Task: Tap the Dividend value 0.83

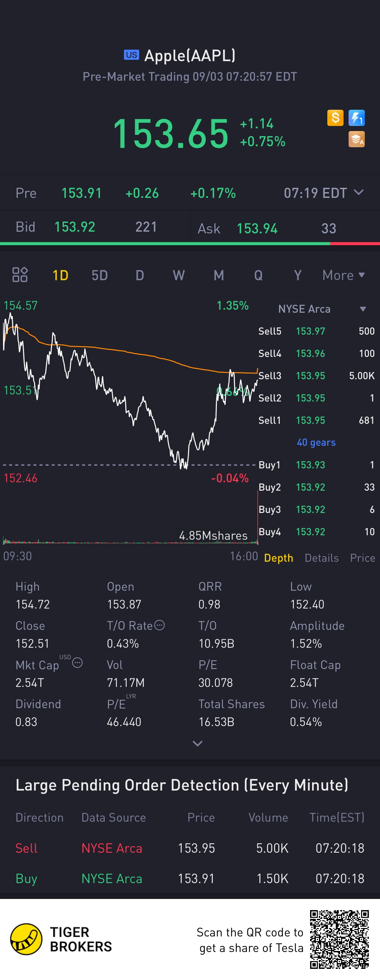Action: (26, 722)
